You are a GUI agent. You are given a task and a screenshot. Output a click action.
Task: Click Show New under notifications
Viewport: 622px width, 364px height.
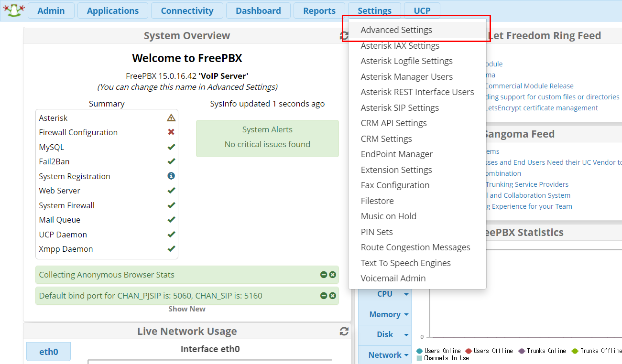187,309
